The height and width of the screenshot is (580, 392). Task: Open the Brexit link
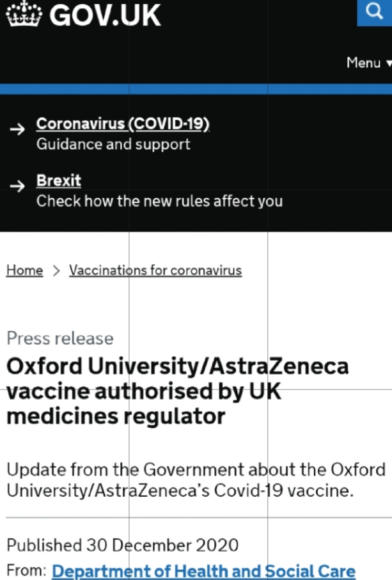tap(59, 181)
